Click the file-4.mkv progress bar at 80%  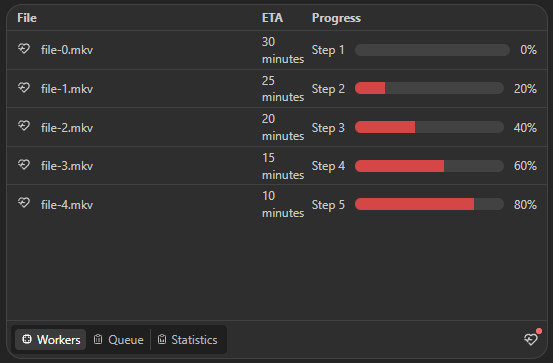(429, 204)
